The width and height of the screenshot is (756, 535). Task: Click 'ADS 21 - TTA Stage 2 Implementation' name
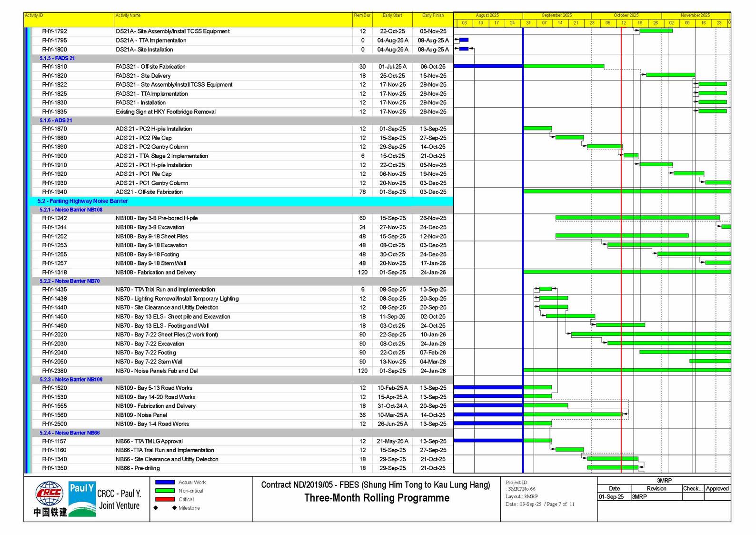pyautogui.click(x=162, y=156)
